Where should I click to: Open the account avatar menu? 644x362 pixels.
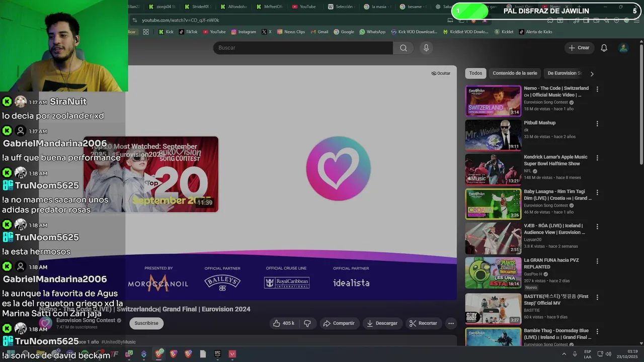pyautogui.click(x=623, y=48)
